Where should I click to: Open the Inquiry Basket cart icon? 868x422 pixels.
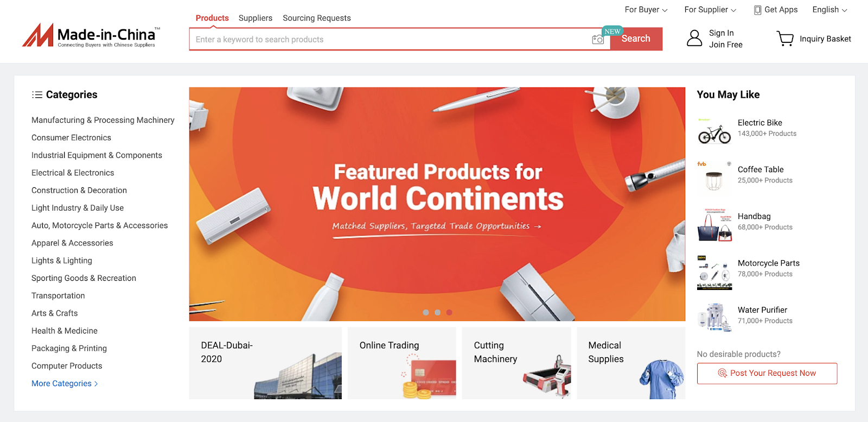[x=785, y=39]
